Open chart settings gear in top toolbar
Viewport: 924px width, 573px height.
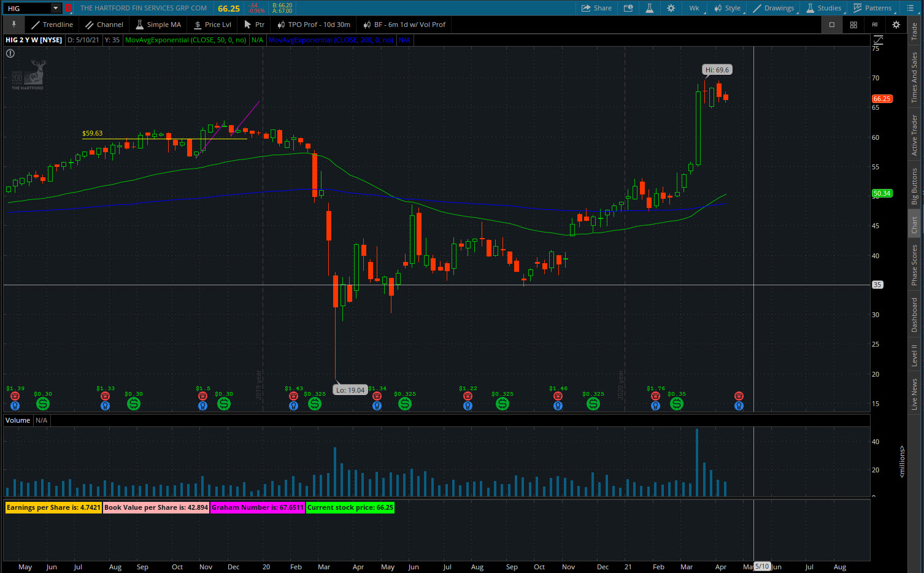coord(671,8)
